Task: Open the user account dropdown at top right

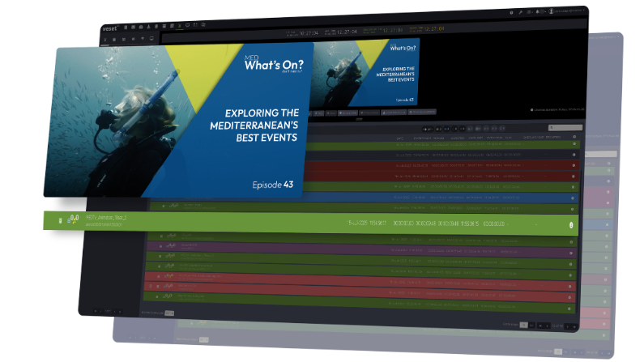Action: click(566, 11)
